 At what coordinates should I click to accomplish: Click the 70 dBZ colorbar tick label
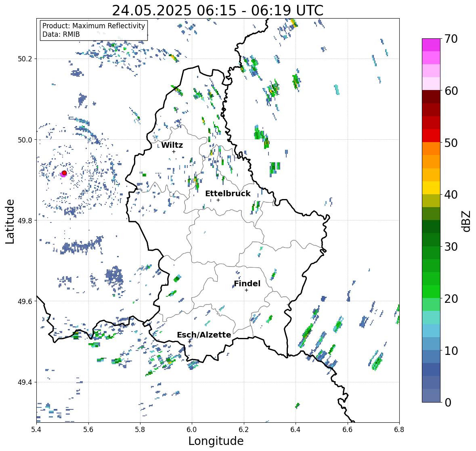pos(451,39)
